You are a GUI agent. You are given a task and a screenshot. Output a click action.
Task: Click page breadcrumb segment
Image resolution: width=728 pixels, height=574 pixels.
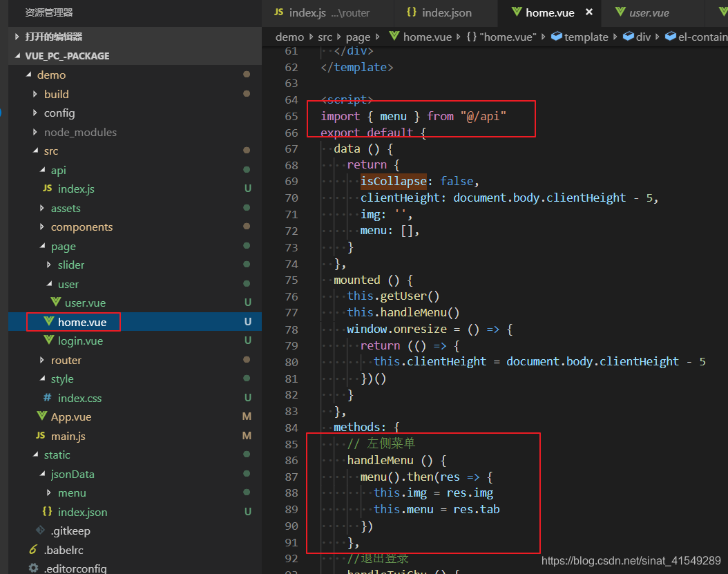[x=358, y=37]
